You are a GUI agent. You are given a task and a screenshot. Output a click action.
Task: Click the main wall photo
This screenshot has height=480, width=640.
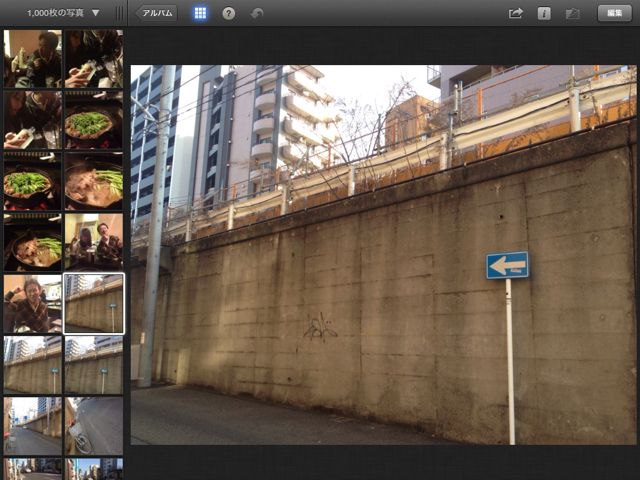pyautogui.click(x=383, y=255)
